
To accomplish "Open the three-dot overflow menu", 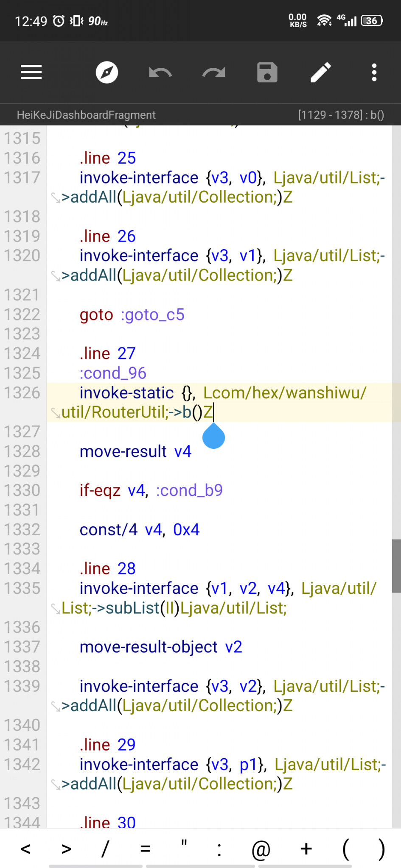I will tap(374, 72).
